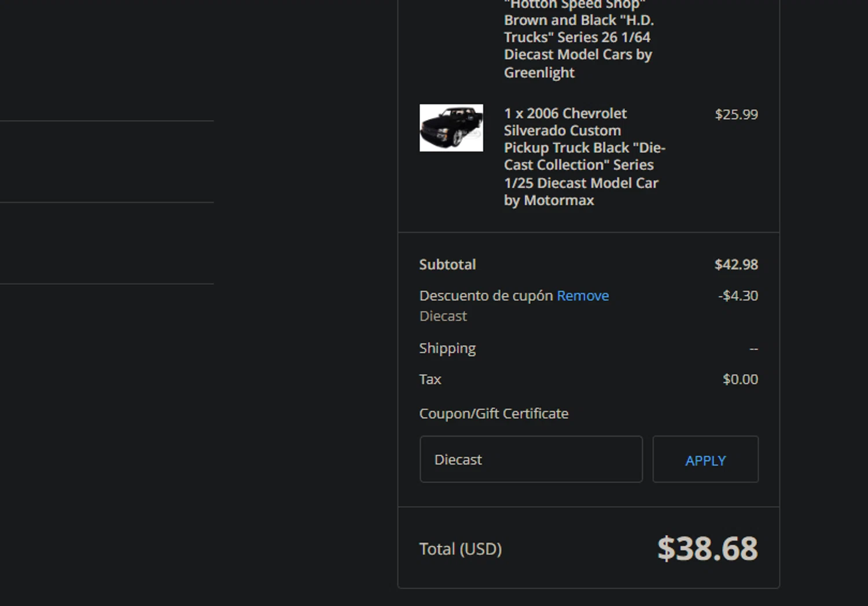This screenshot has width=868, height=606.
Task: Click the Remove coupon link
Action: click(x=582, y=296)
